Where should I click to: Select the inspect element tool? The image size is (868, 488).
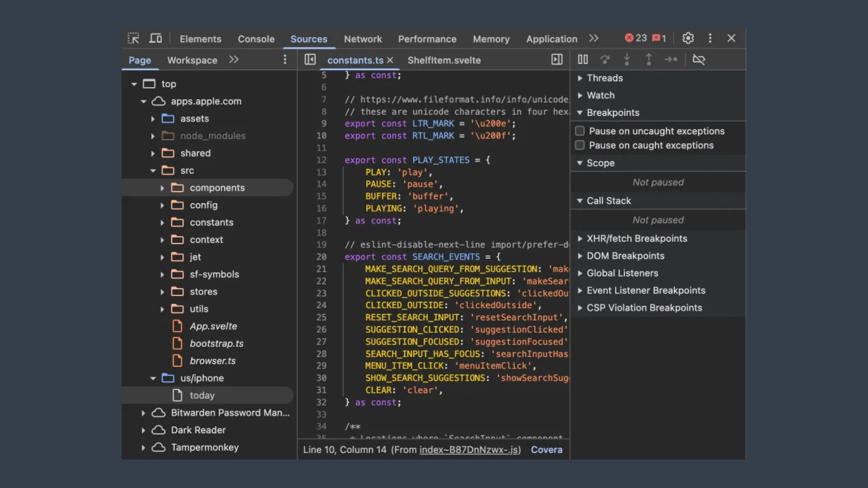tap(134, 38)
